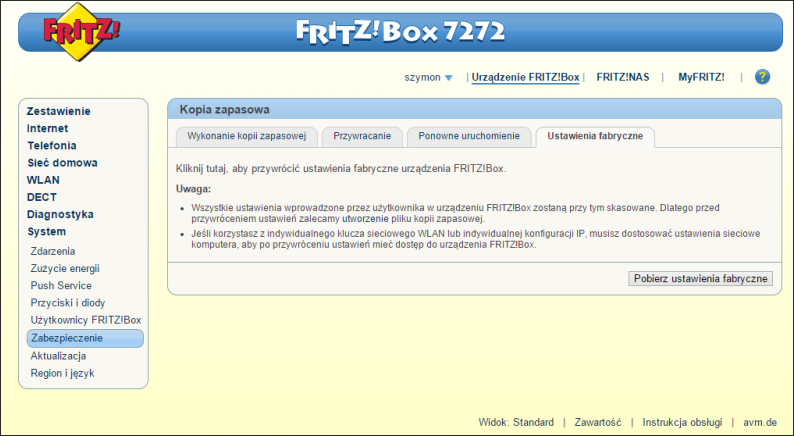Switch to the Przywracanie tab

[362, 136]
